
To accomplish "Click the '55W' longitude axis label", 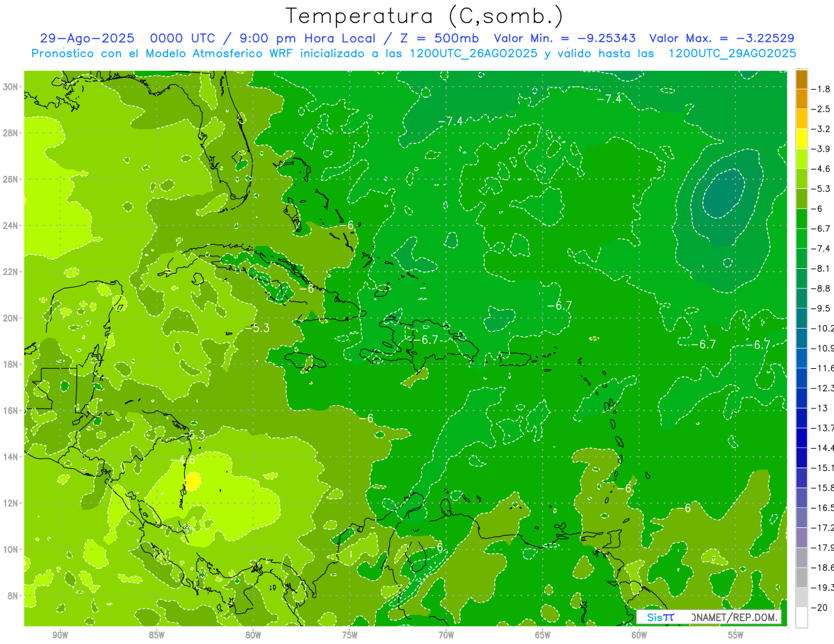I will (x=736, y=635).
